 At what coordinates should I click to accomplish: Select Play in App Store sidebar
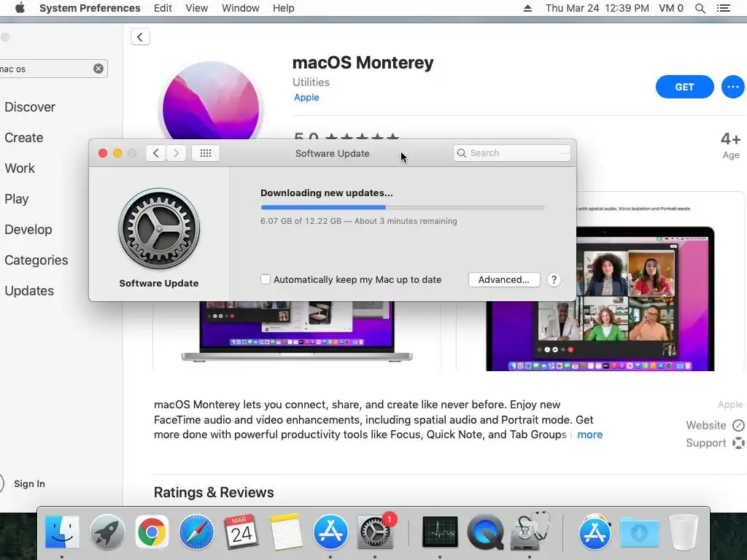tap(17, 198)
